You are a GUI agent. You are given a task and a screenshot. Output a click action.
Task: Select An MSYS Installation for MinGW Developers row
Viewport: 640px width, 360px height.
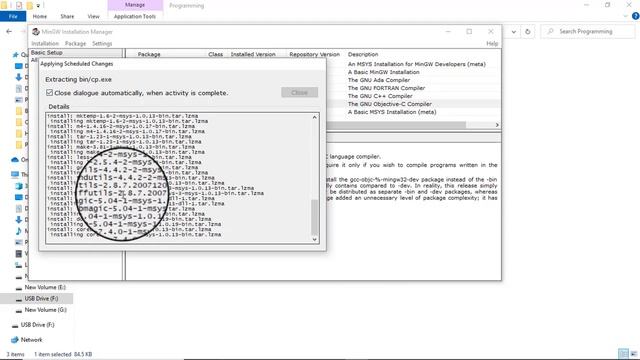pyautogui.click(x=416, y=64)
